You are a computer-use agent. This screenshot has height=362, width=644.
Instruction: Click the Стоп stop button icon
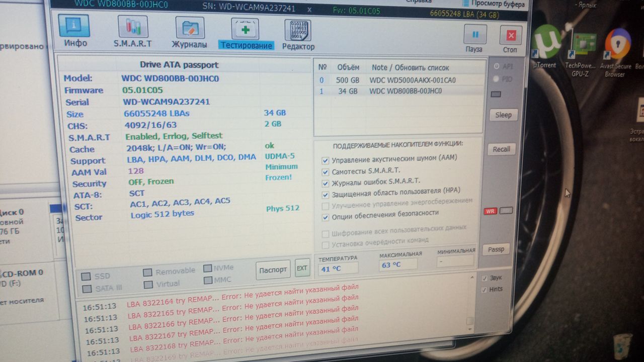510,35
